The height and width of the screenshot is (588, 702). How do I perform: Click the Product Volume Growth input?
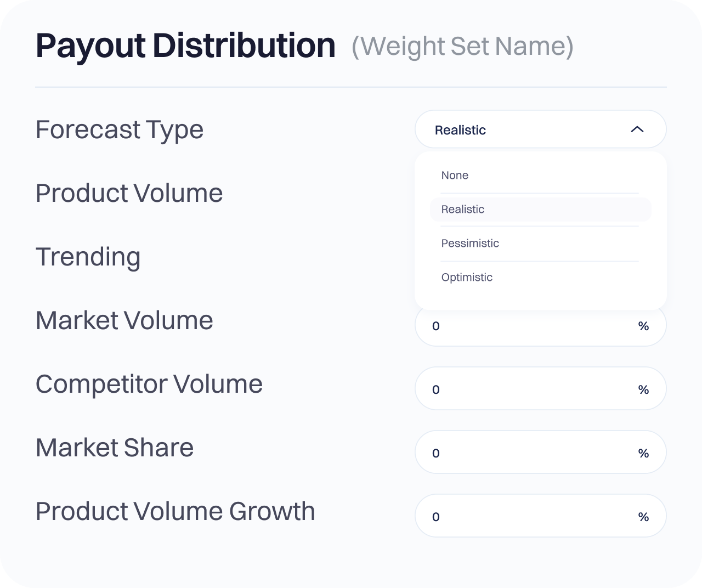pyautogui.click(x=526, y=517)
